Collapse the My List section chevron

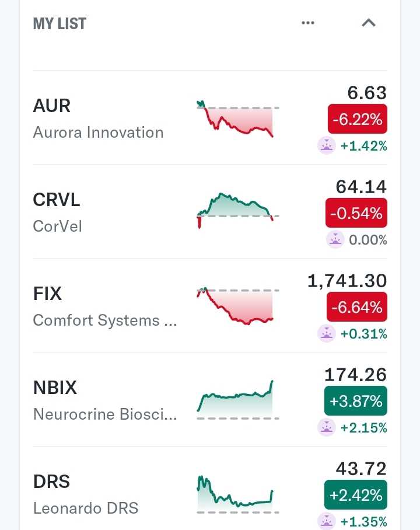click(x=369, y=23)
